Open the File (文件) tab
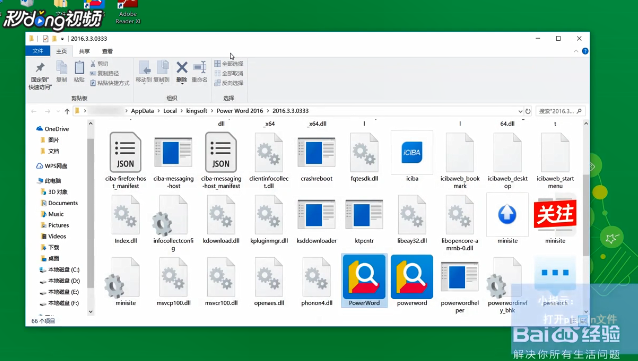638x361 pixels. point(38,51)
